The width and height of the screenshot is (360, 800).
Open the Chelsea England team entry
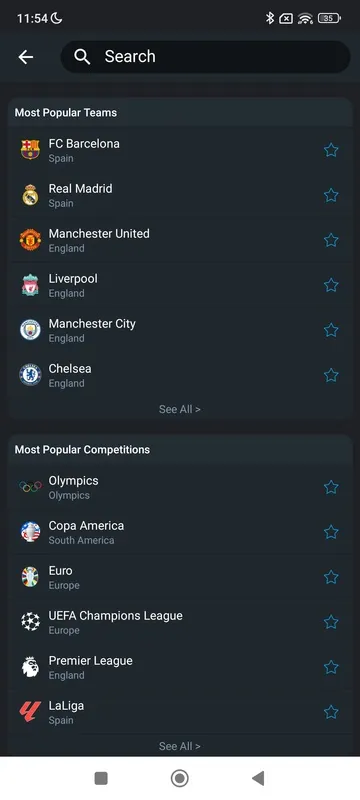coord(180,375)
